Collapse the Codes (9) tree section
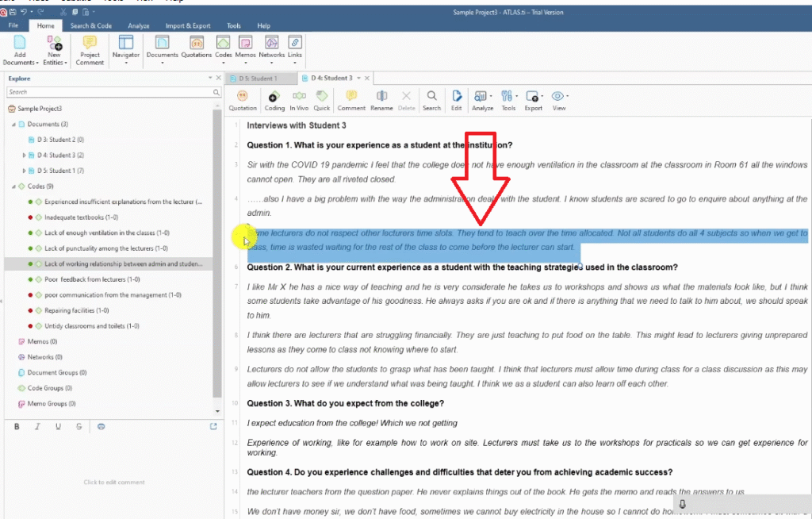 (13, 186)
